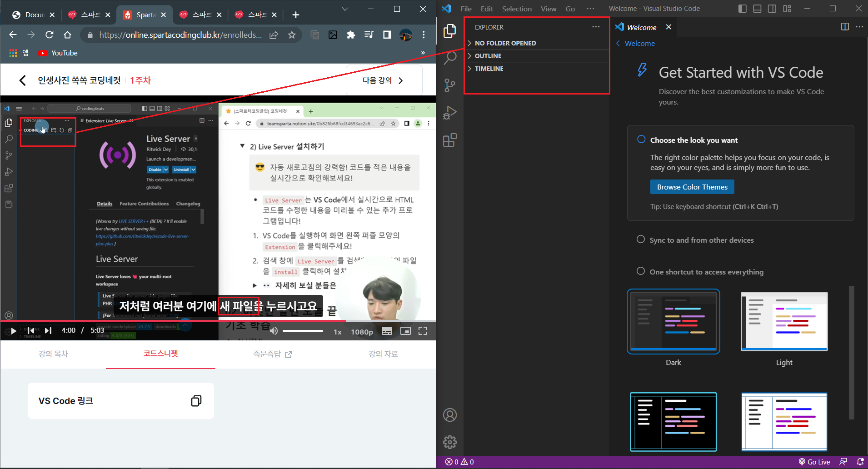
Task: Expand the NO FOLDER OPENED section
Action: tap(536, 43)
